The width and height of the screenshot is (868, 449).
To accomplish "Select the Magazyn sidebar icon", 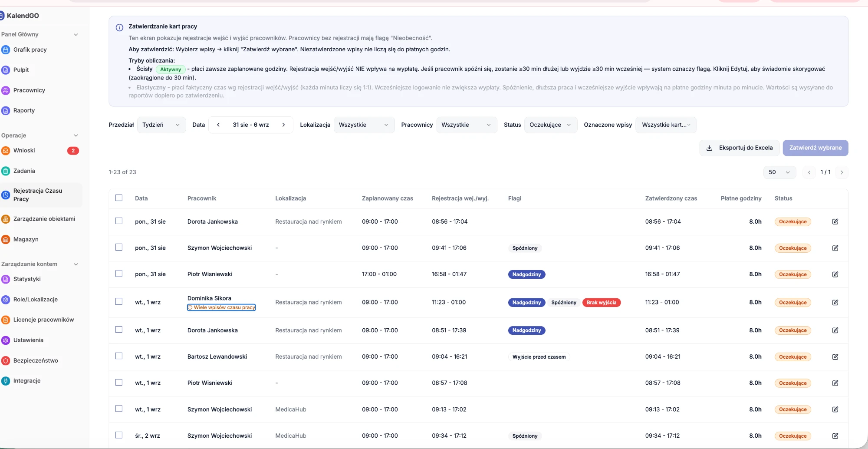I will click(6, 239).
